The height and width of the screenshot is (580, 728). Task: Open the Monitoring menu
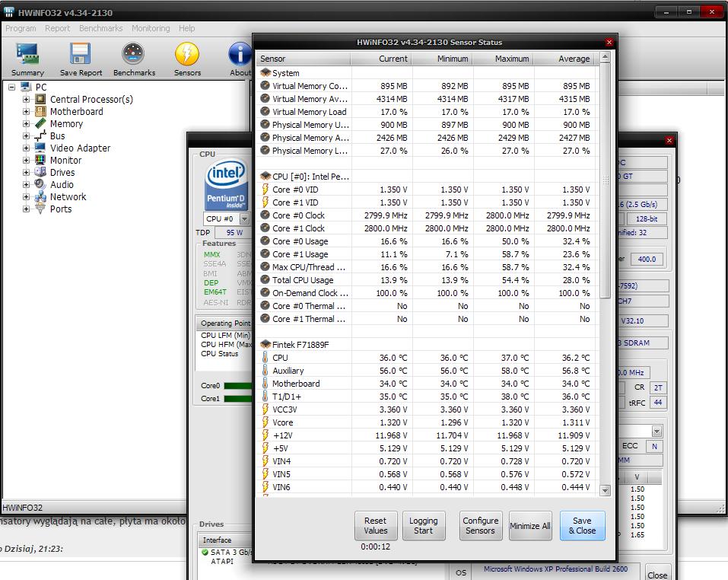151,28
